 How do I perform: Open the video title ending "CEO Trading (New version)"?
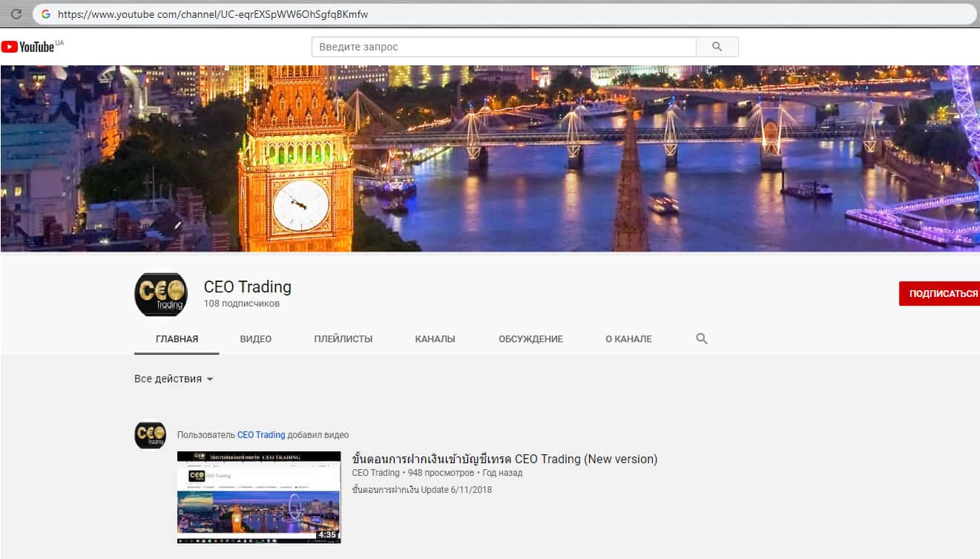tap(504, 459)
